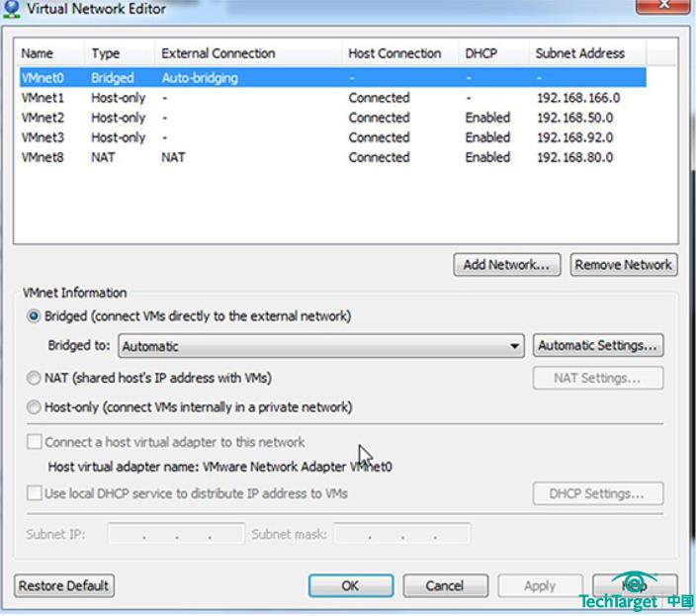Select the Bridged radio button

(34, 316)
